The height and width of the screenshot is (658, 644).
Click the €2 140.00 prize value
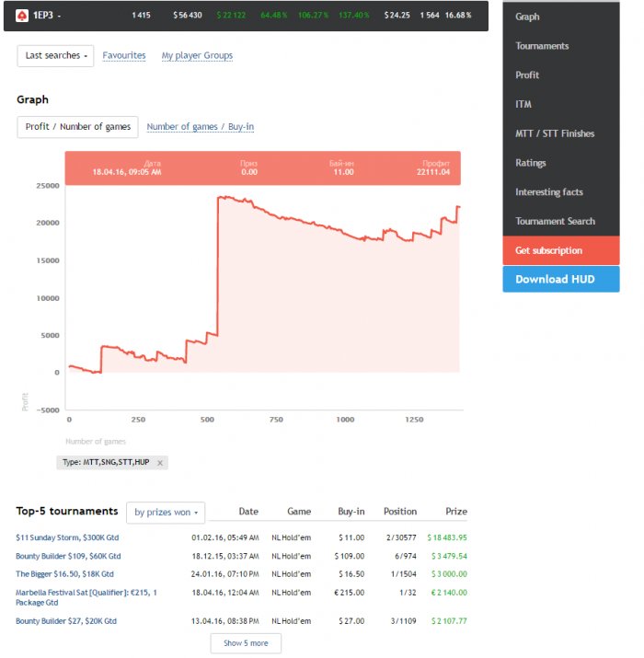tap(449, 593)
